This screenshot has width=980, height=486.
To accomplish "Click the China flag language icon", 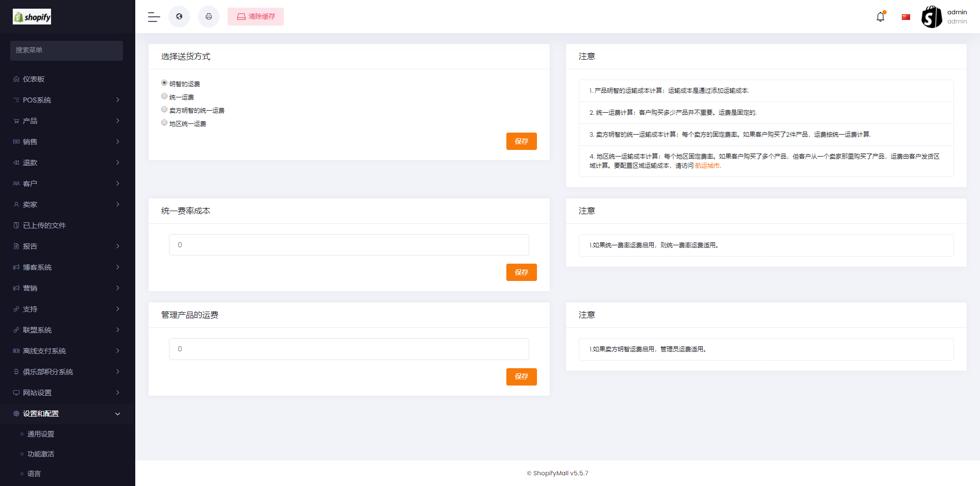I will (x=906, y=17).
